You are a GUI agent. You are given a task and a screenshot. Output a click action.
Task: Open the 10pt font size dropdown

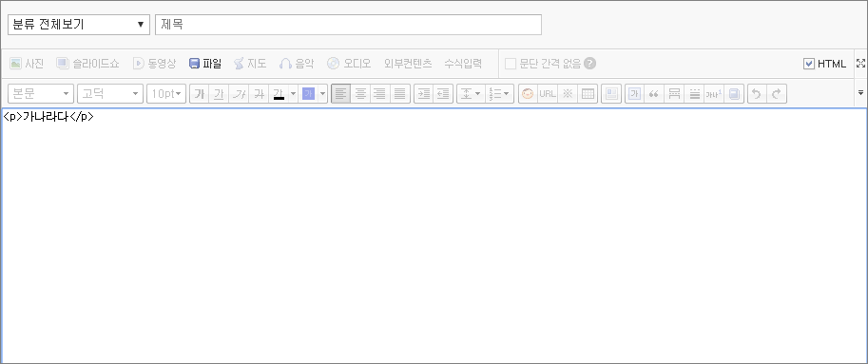tap(166, 93)
